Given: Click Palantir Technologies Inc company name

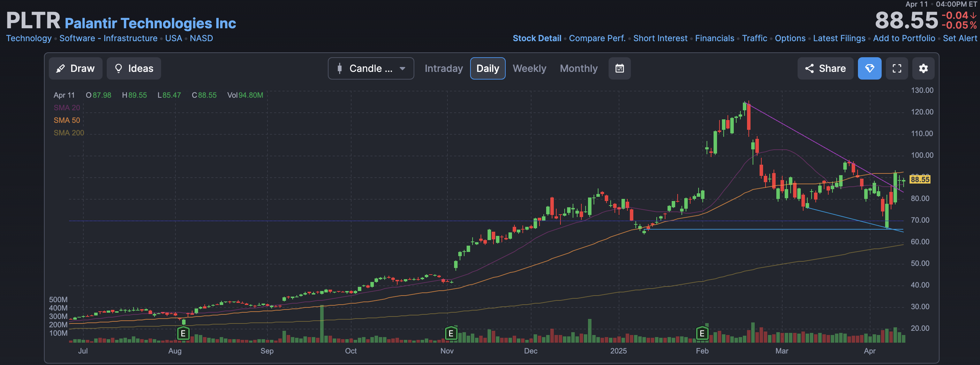Looking at the screenshot, I should [x=150, y=23].
